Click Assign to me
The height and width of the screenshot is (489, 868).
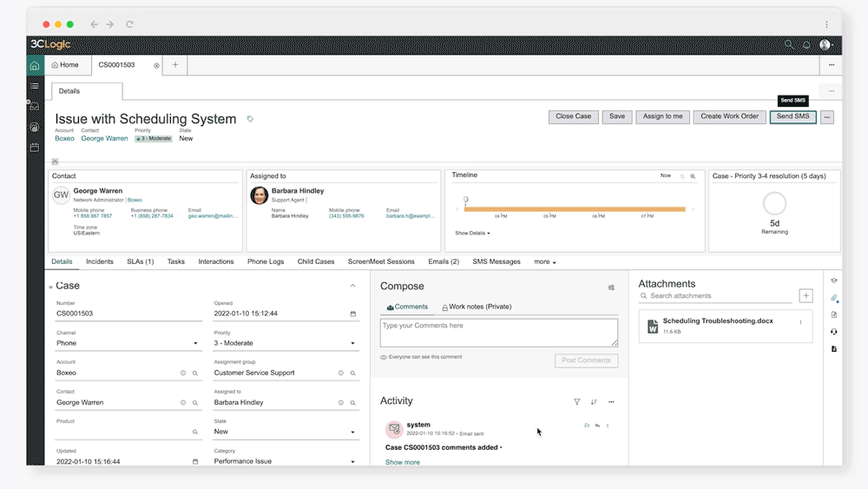tap(662, 117)
